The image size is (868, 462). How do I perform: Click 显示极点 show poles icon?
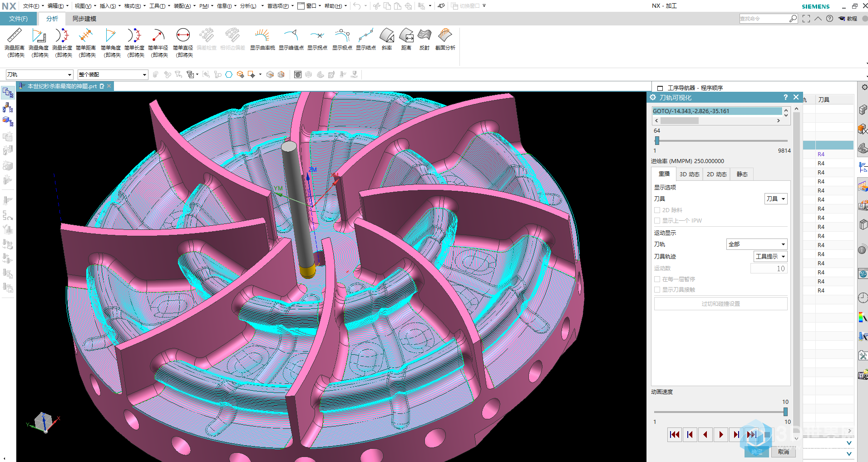pyautogui.click(x=342, y=39)
